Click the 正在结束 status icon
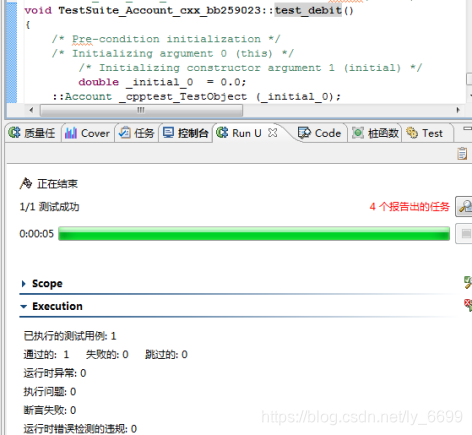472x435 pixels. tap(26, 184)
